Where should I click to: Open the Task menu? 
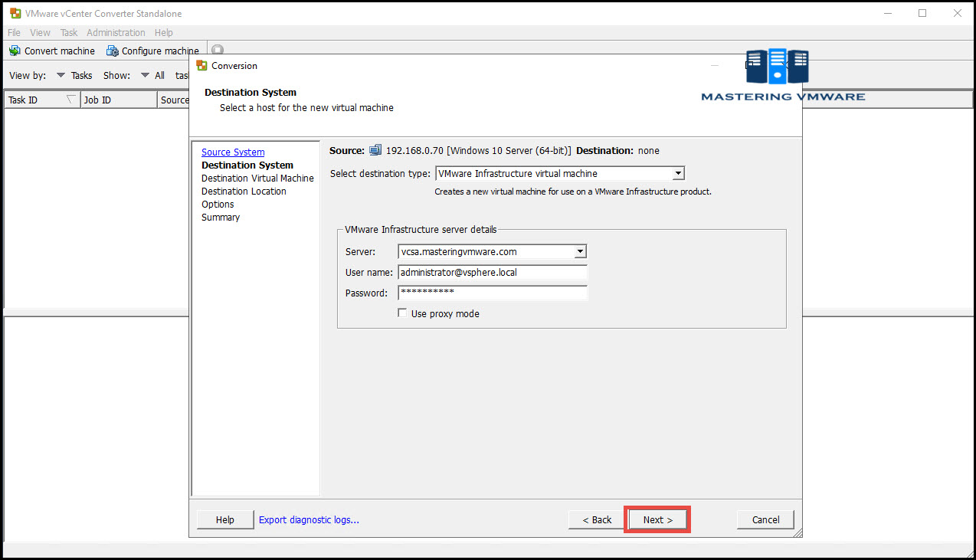click(69, 33)
